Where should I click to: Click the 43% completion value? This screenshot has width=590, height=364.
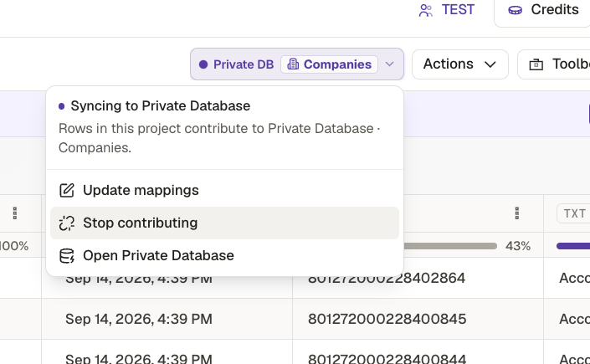pos(518,246)
